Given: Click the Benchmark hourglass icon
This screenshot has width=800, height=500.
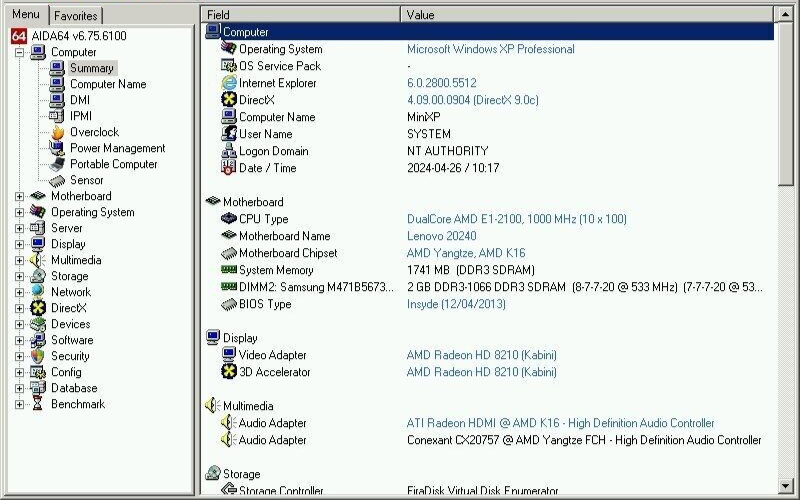Looking at the screenshot, I should 38,404.
